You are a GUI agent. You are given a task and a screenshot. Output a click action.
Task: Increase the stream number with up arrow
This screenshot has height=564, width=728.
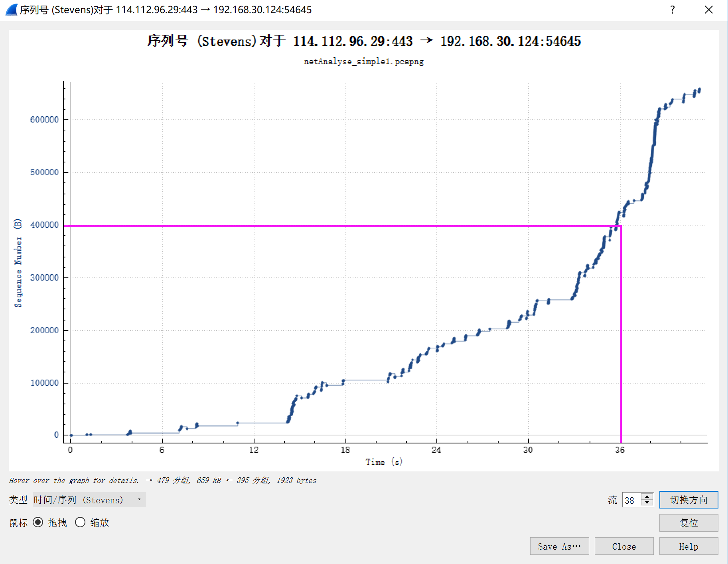tap(647, 497)
